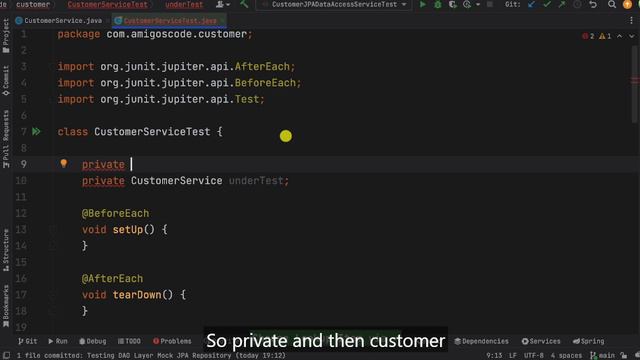The height and width of the screenshot is (360, 640).
Task: Open the Commit tool window
Action: click(x=6, y=80)
